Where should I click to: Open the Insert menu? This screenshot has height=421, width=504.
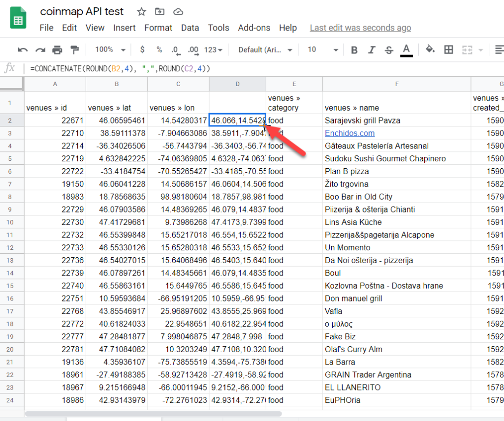[124, 28]
